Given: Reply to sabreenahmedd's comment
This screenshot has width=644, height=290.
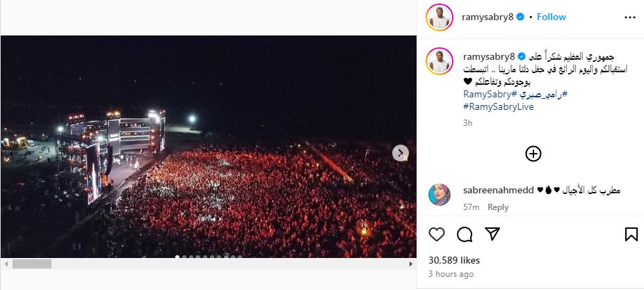Looking at the screenshot, I should click(498, 207).
